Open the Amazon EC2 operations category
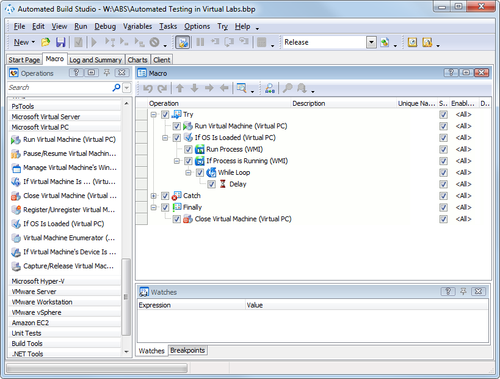The height and width of the screenshot is (379, 500). click(x=65, y=323)
